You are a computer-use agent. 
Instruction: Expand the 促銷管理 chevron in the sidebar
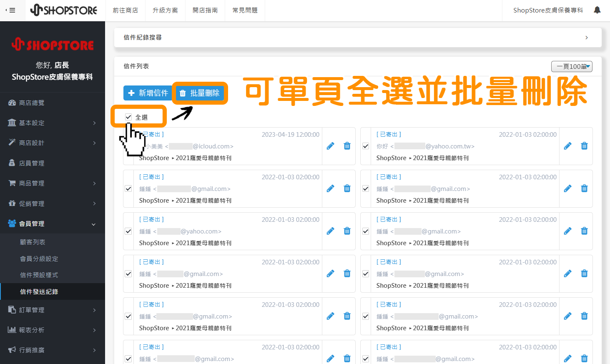point(94,203)
